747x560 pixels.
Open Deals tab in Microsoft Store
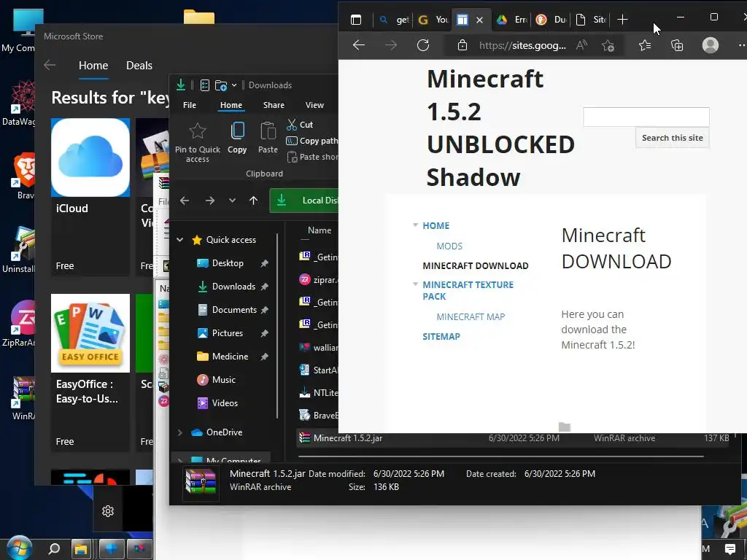pos(139,65)
